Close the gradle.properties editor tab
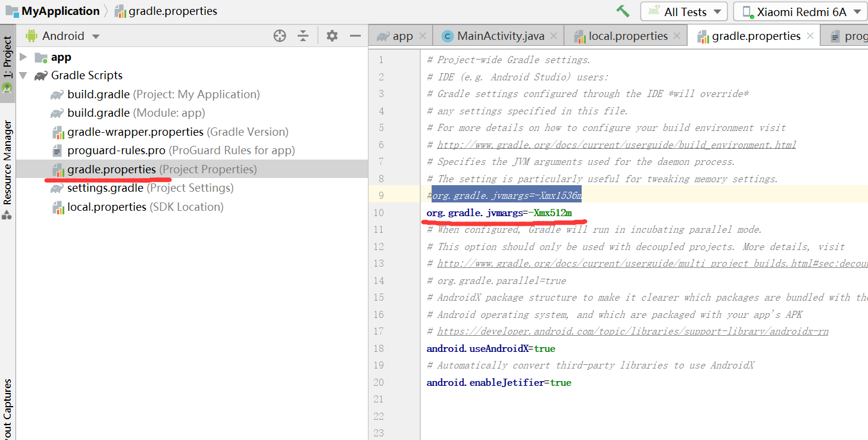This screenshot has height=440, width=868. 810,36
